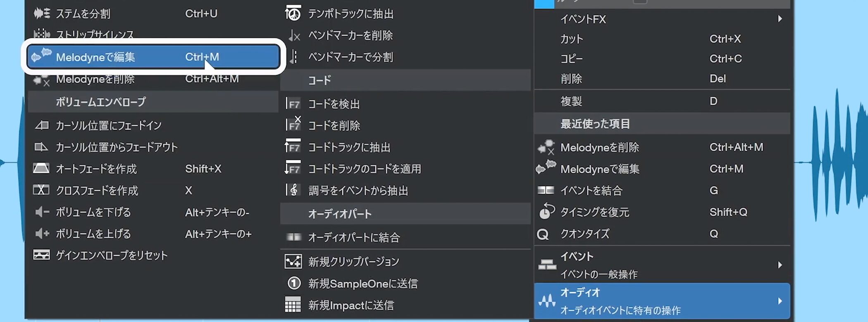Click the タイミングを復元 clock icon
The width and height of the screenshot is (868, 322).
coord(546,211)
